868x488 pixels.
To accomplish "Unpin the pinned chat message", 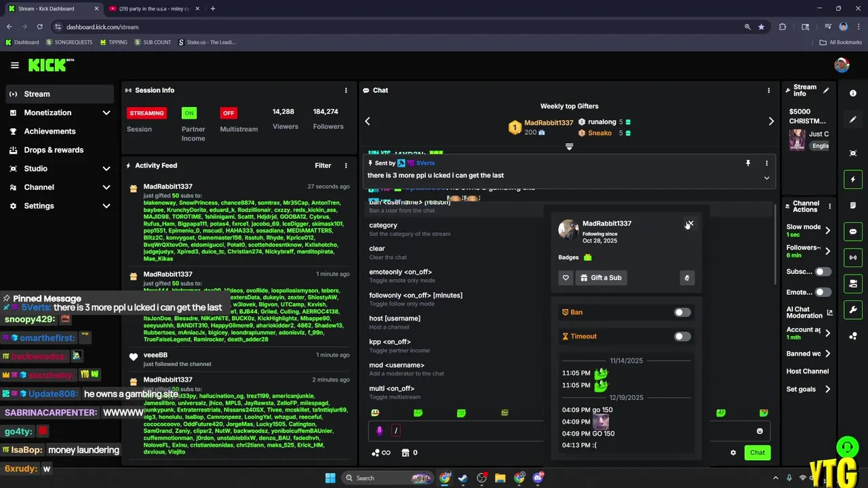I will tap(748, 163).
